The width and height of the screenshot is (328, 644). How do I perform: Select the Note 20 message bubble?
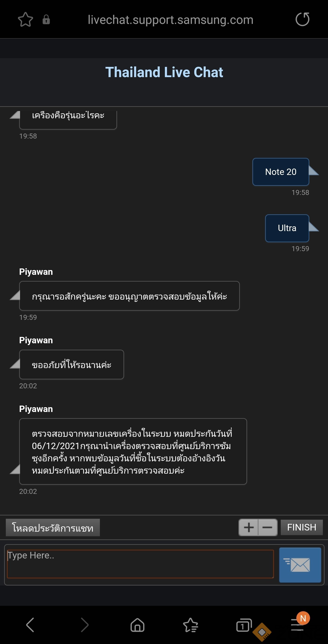coord(281,172)
